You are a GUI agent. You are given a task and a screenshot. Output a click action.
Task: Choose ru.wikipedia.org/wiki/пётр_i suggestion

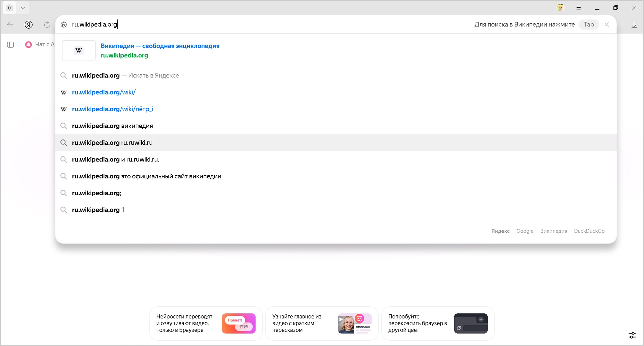[x=112, y=109]
